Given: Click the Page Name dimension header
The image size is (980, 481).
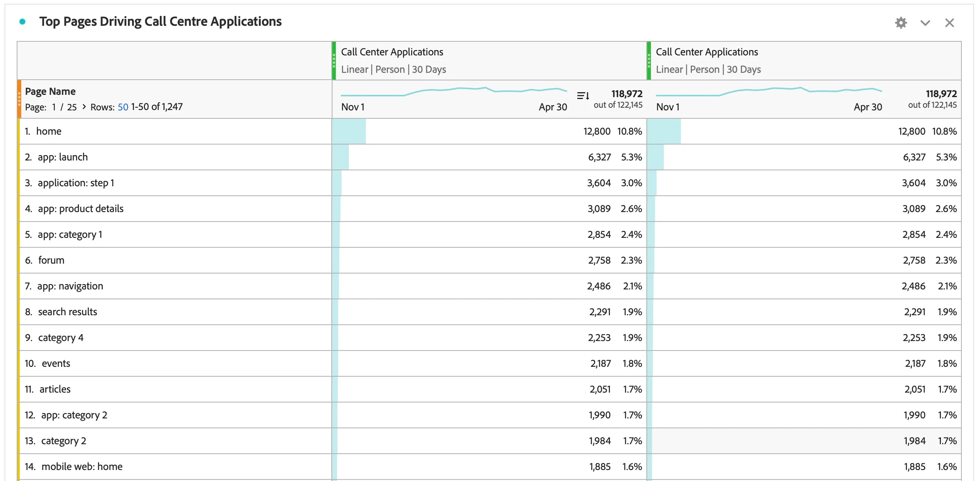Looking at the screenshot, I should [50, 91].
